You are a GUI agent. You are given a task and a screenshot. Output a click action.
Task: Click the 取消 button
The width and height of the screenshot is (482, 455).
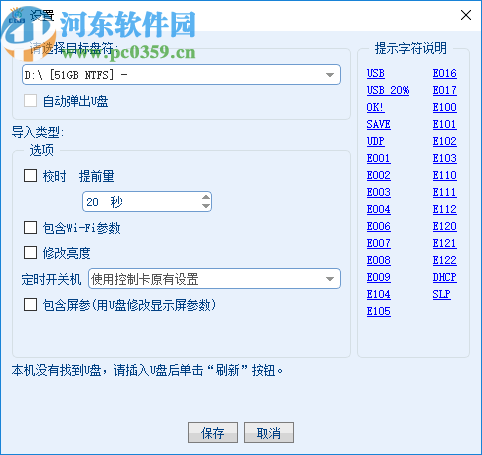[269, 433]
